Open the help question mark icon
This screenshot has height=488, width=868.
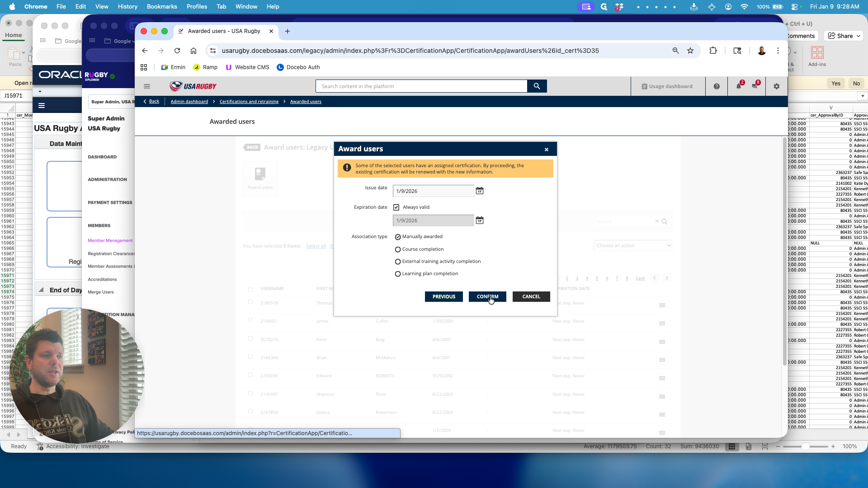tap(717, 86)
